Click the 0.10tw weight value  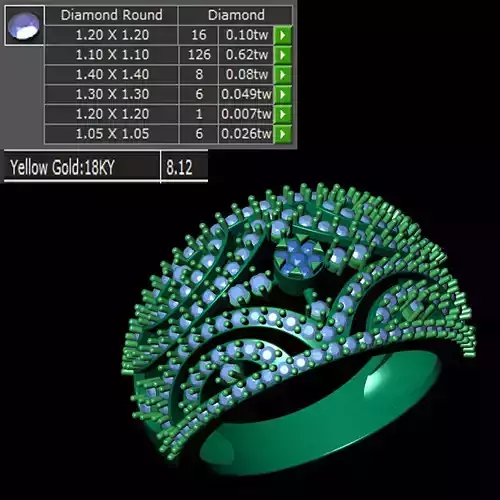[246, 35]
